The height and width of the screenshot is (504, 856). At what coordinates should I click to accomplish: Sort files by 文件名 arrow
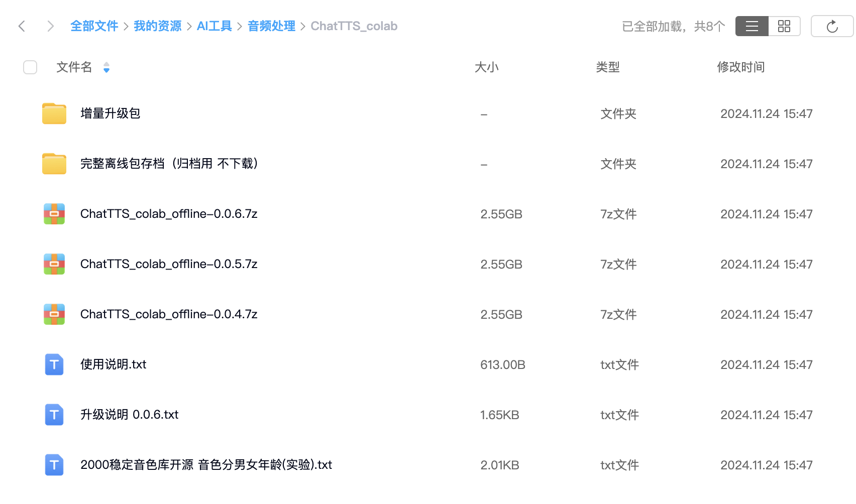tap(106, 67)
